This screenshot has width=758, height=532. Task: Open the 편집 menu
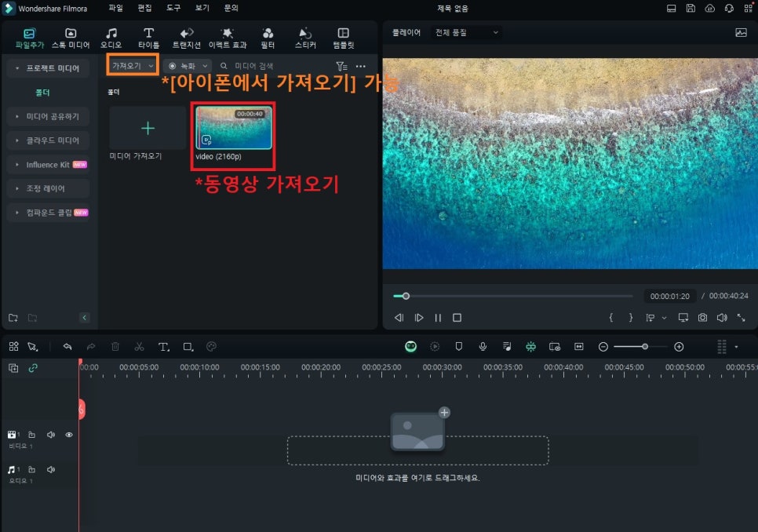[x=144, y=8]
